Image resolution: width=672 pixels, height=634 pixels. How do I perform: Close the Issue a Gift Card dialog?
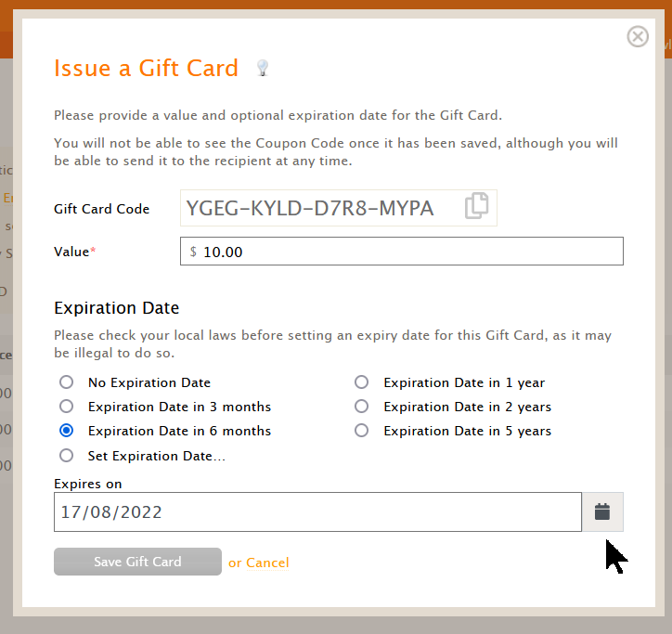tap(638, 36)
